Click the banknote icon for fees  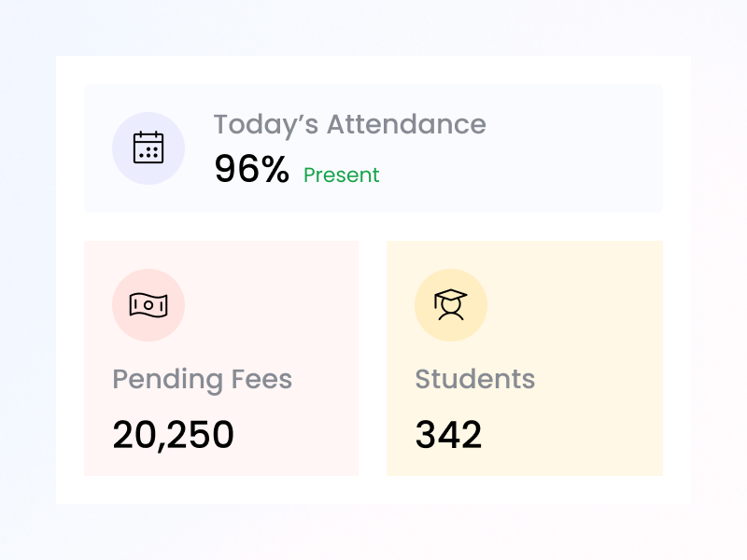148,304
